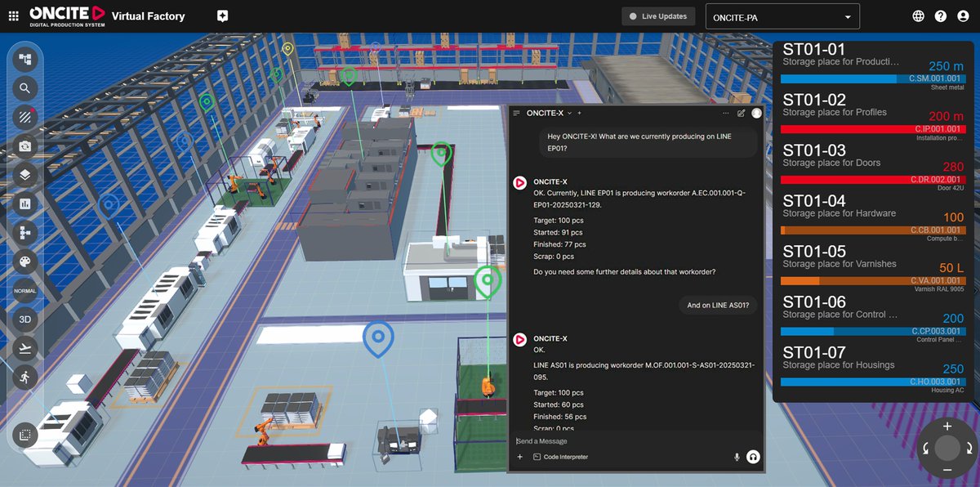Select the ST01-01 storage place card
980x487 pixels.
872,67
